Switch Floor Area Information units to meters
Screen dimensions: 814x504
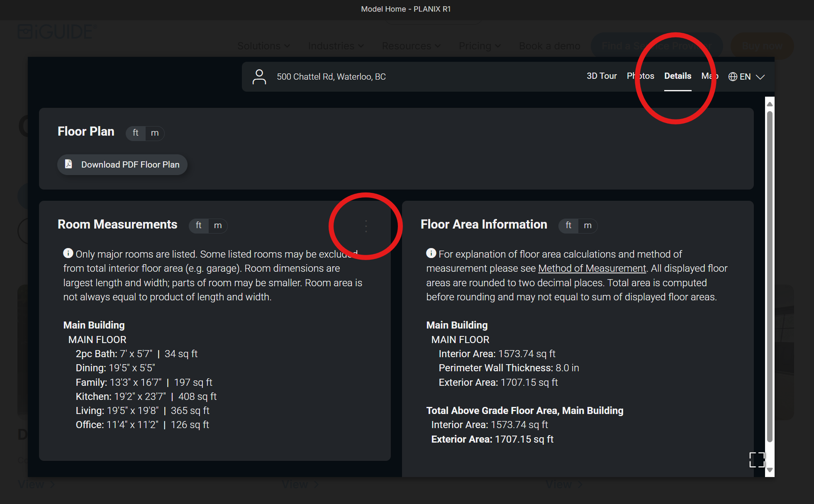tap(587, 225)
